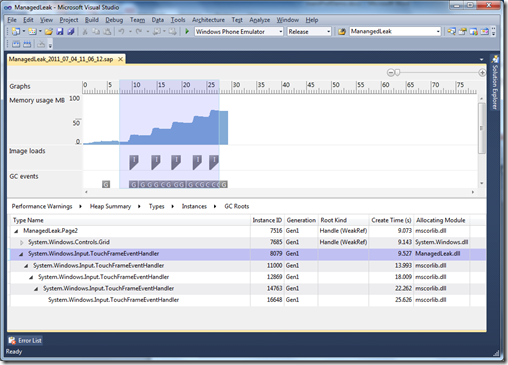
Task: Click the timeline zoom slider handle
Action: (x=397, y=72)
